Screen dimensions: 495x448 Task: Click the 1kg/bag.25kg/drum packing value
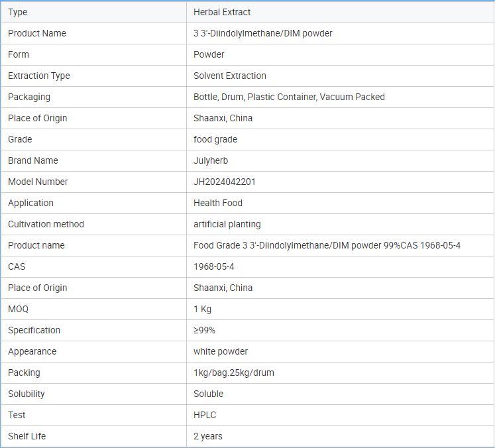coord(234,372)
